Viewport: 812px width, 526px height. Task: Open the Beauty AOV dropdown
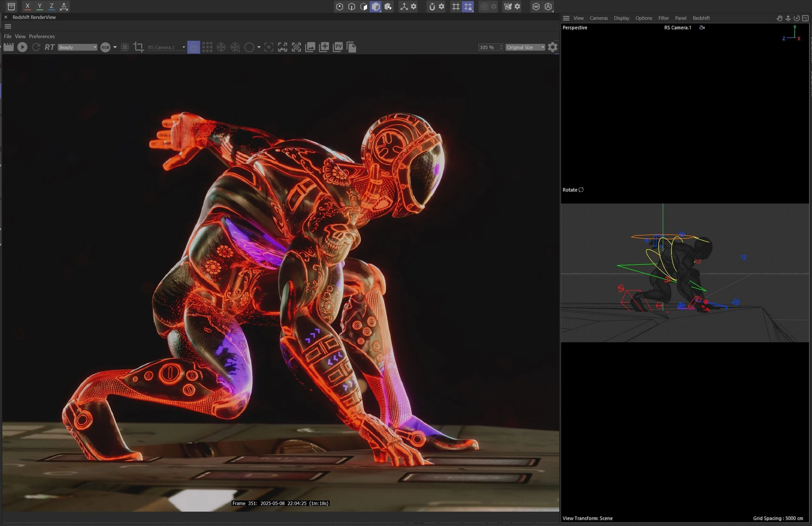(77, 47)
